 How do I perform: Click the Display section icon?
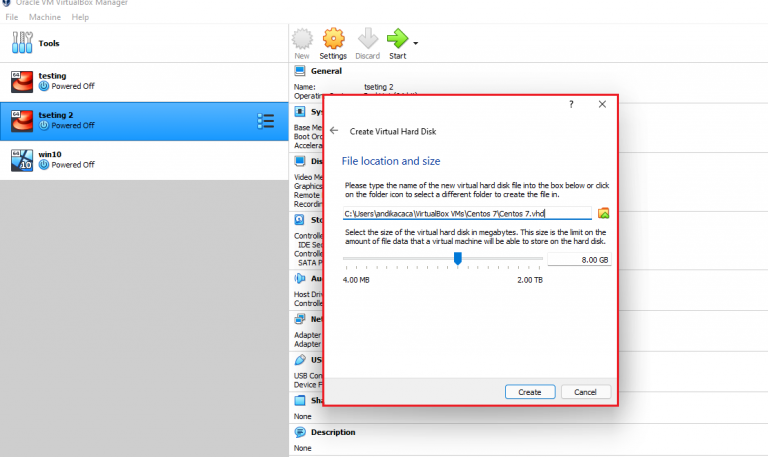pos(300,161)
